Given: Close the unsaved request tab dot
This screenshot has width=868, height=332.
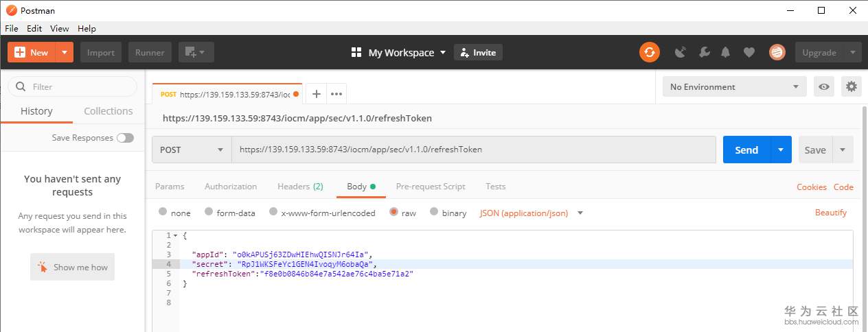Looking at the screenshot, I should click(296, 94).
